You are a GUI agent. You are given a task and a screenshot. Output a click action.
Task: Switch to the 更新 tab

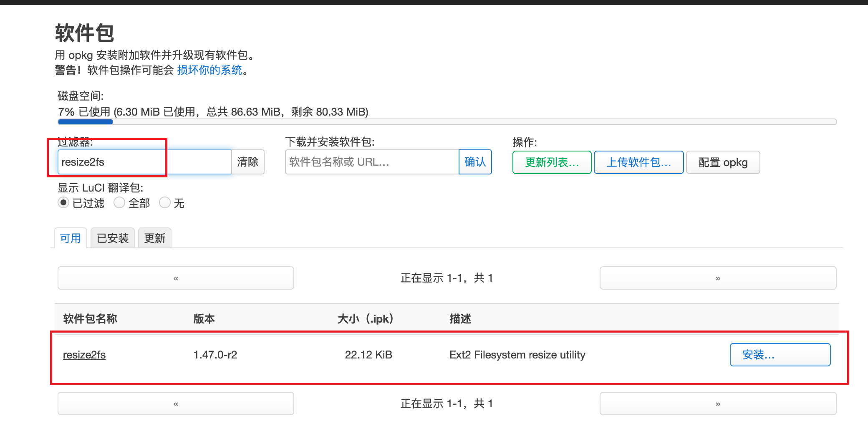point(155,238)
